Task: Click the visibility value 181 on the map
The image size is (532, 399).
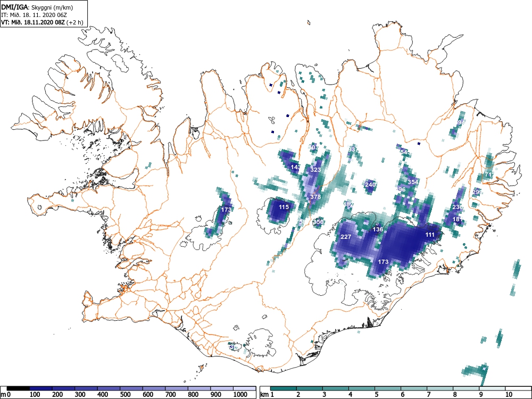Action: [458, 219]
